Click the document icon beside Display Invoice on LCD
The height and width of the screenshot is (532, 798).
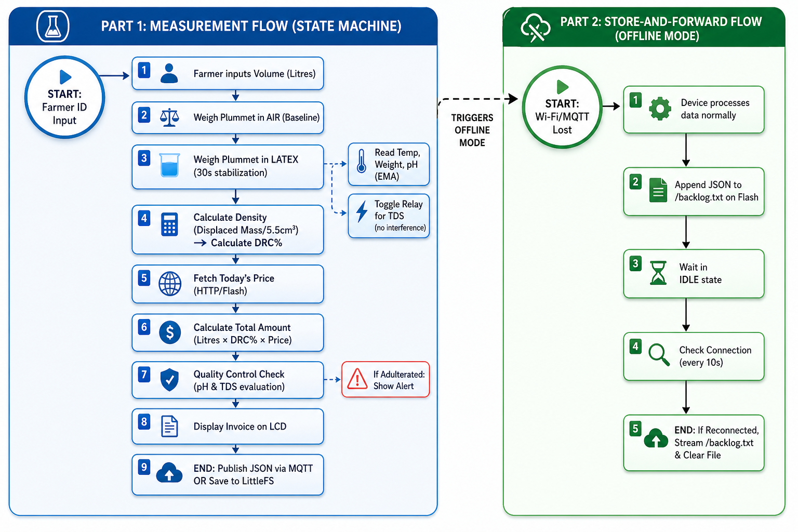click(x=169, y=427)
